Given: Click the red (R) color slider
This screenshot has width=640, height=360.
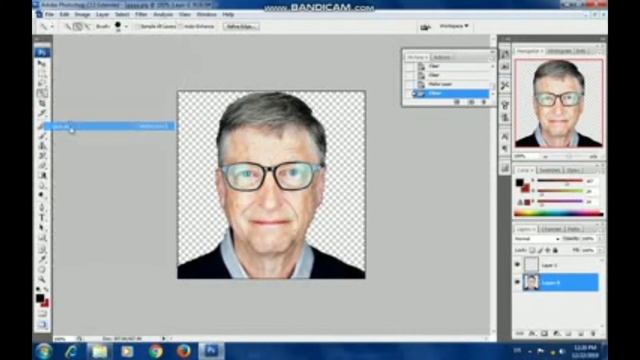Looking at the screenshot, I should 560,180.
